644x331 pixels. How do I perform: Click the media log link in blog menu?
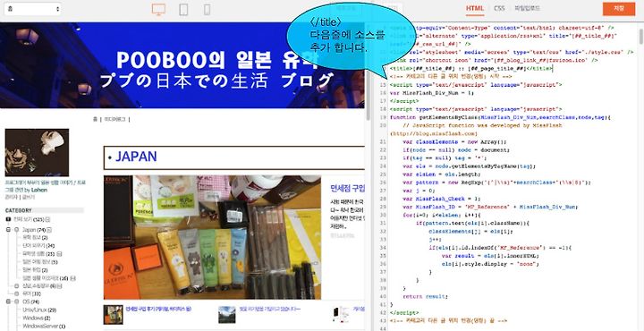pyautogui.click(x=115, y=120)
